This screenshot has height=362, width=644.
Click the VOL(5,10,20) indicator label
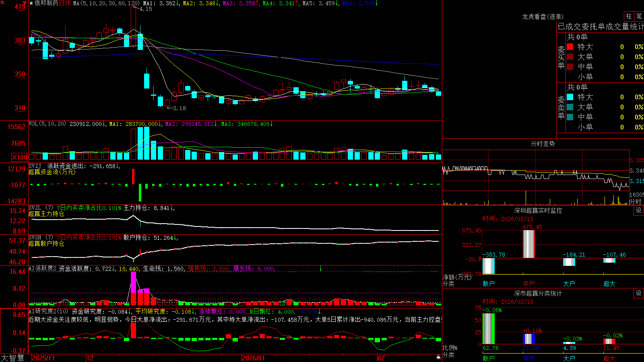point(47,124)
